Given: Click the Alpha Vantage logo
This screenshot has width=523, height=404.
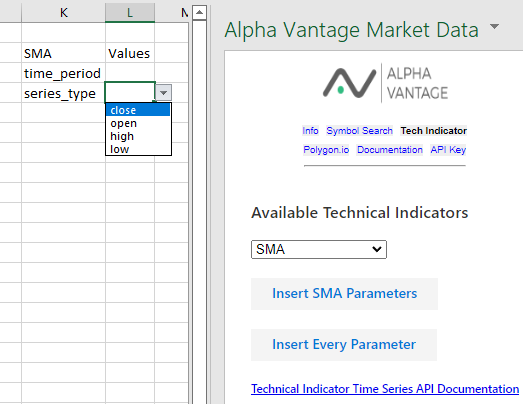Looking at the screenshot, I should pyautogui.click(x=385, y=83).
